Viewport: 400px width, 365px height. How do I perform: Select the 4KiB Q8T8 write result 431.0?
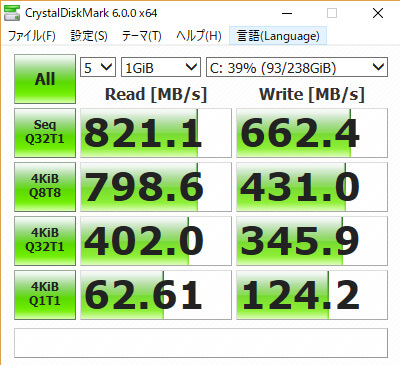pos(312,187)
